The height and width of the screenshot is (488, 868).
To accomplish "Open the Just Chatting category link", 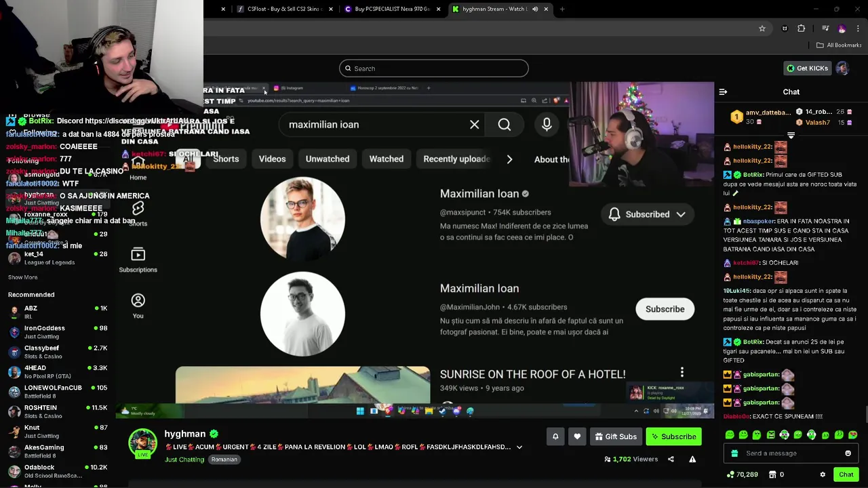I will [x=184, y=460].
